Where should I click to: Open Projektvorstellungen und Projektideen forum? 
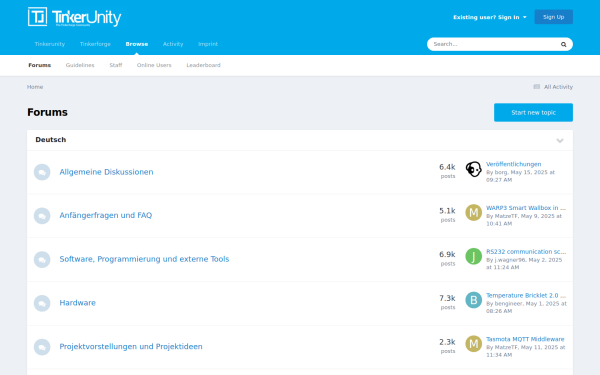131,346
